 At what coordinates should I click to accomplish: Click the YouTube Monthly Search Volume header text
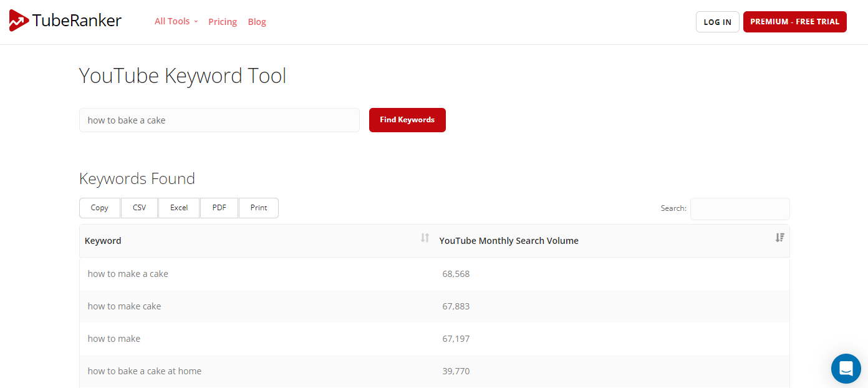[509, 241]
